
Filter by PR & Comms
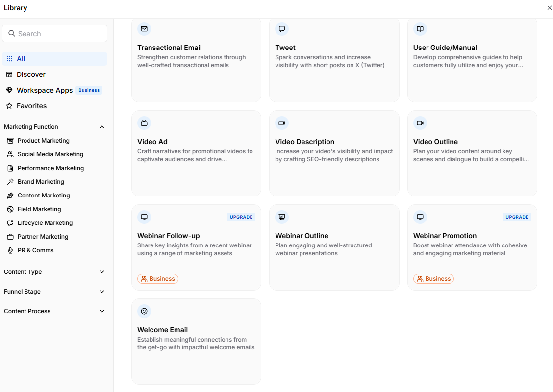[35, 250]
